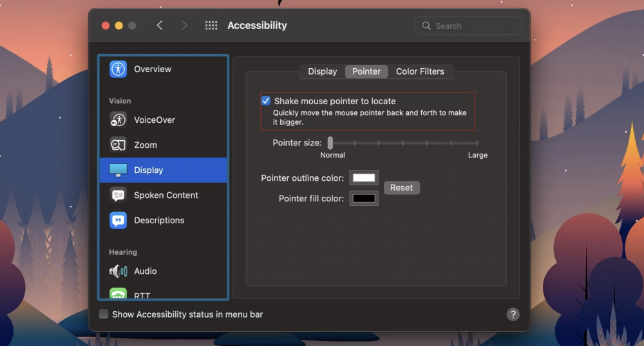Select the RTT phone icon
The height and width of the screenshot is (346, 644).
coord(118,294)
